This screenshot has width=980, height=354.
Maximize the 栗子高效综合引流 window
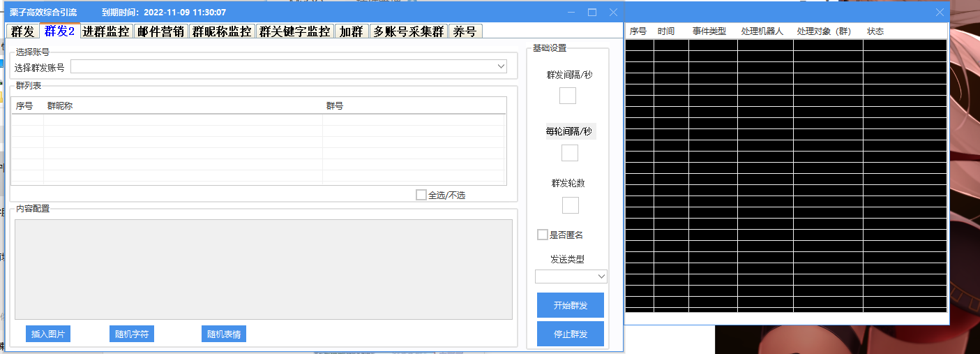tap(592, 13)
